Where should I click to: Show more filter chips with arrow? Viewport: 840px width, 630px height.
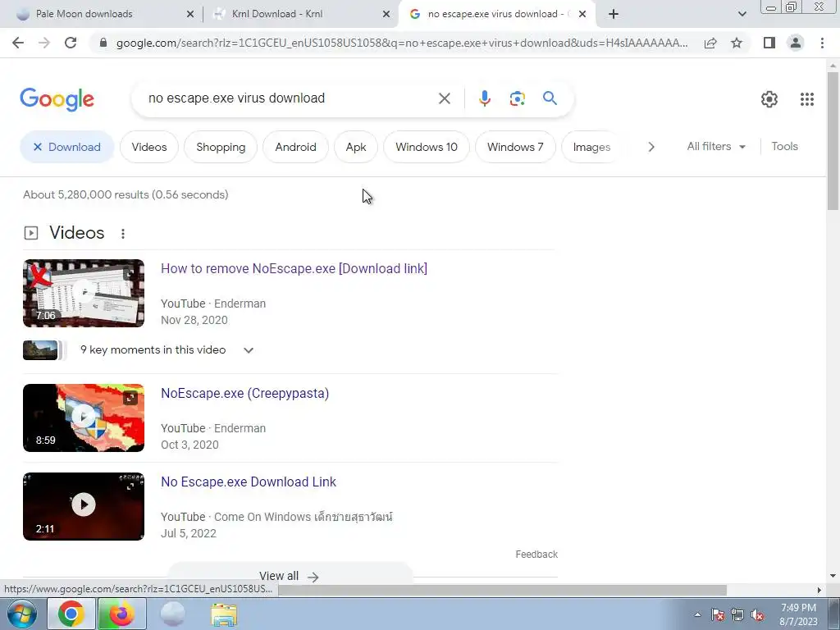click(651, 147)
